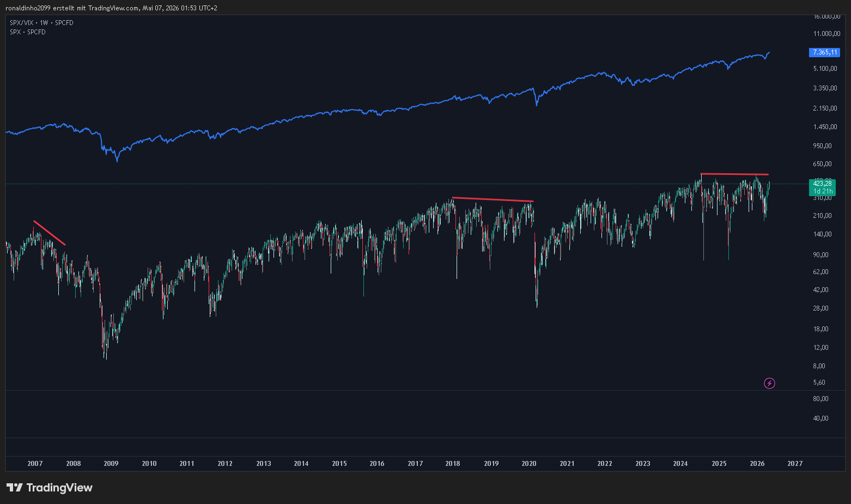Click the 2024 label on time axis
The width and height of the screenshot is (851, 504).
(680, 464)
